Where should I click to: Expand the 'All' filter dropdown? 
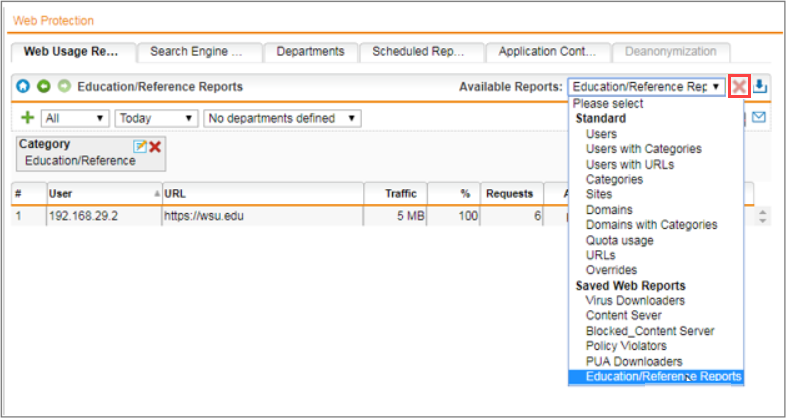pos(75,118)
